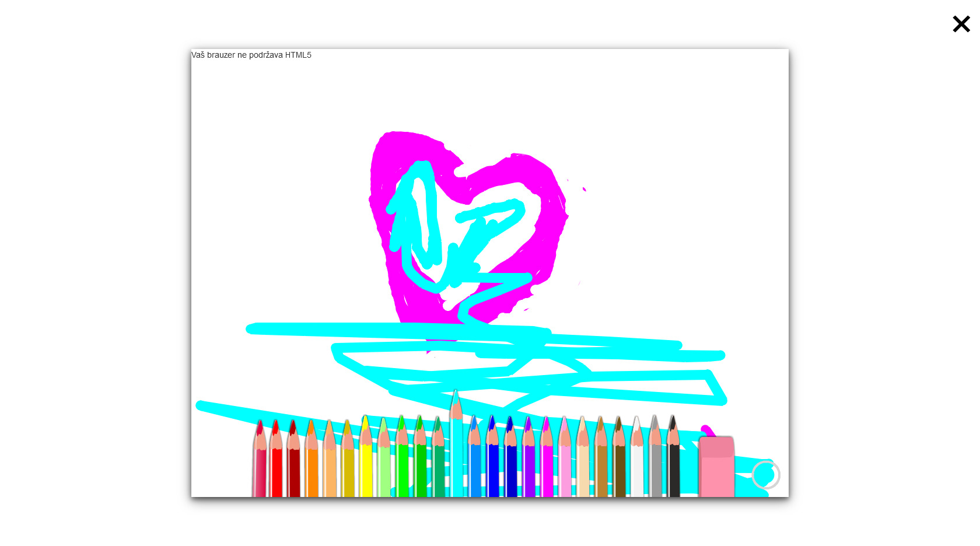Select the pink eraser tool

pos(716,468)
